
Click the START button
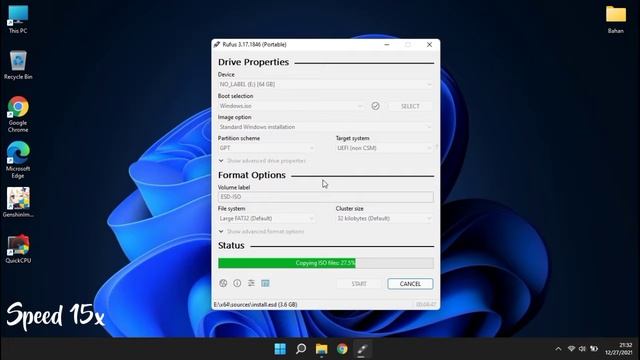359,284
